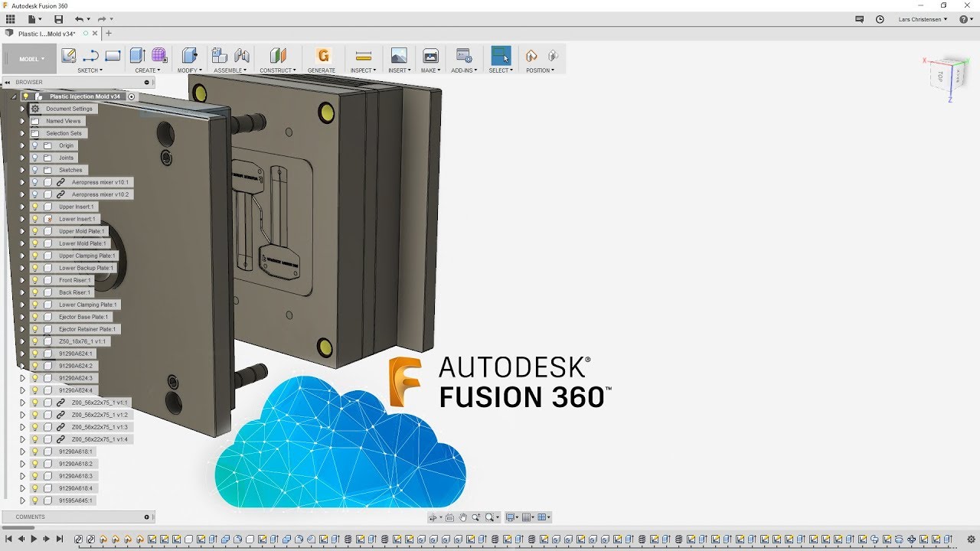Toggle visibility bulb for Upper Insert:1
Screen dimensions: 980x551
click(34, 207)
